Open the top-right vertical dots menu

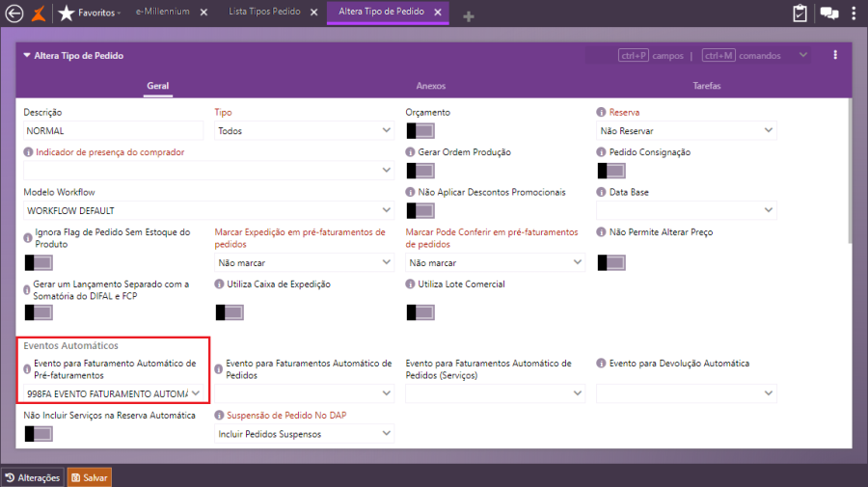point(854,13)
